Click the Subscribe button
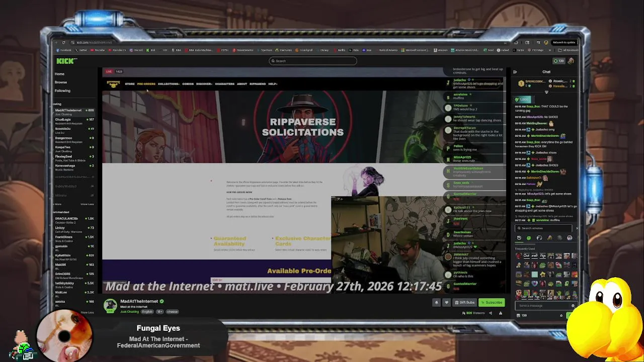The image size is (644, 362). (492, 302)
